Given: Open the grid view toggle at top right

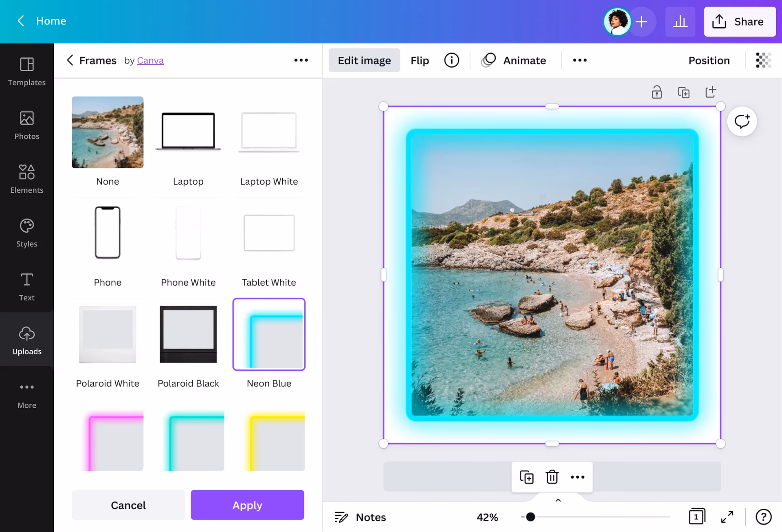Looking at the screenshot, I should [763, 60].
